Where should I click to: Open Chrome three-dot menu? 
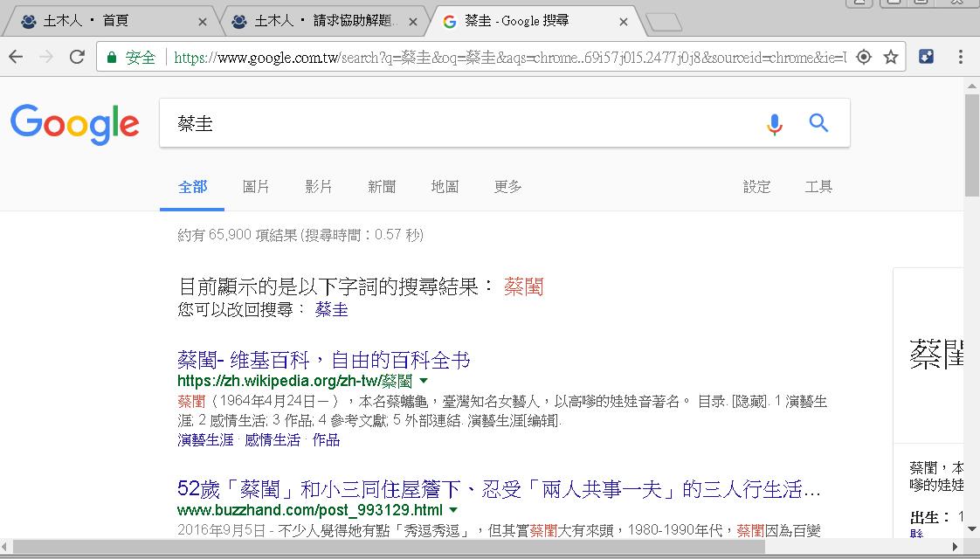pos(961,57)
